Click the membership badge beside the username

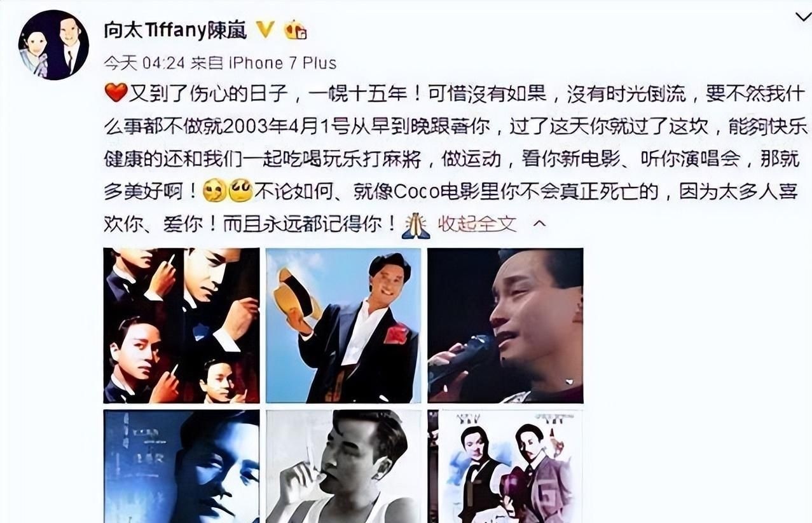point(295,29)
